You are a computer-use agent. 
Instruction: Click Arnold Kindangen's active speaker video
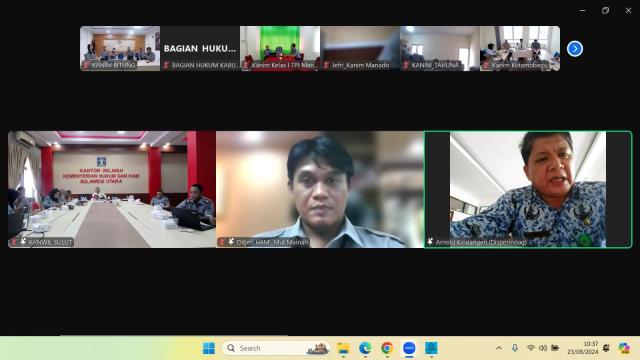pyautogui.click(x=528, y=189)
